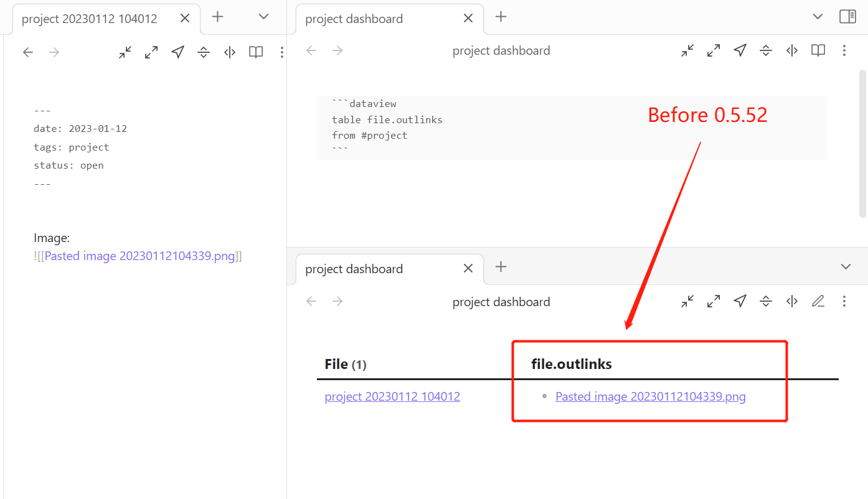Open the project 20230112 104012 link in the table
Screen dimensions: 868x499
point(392,396)
